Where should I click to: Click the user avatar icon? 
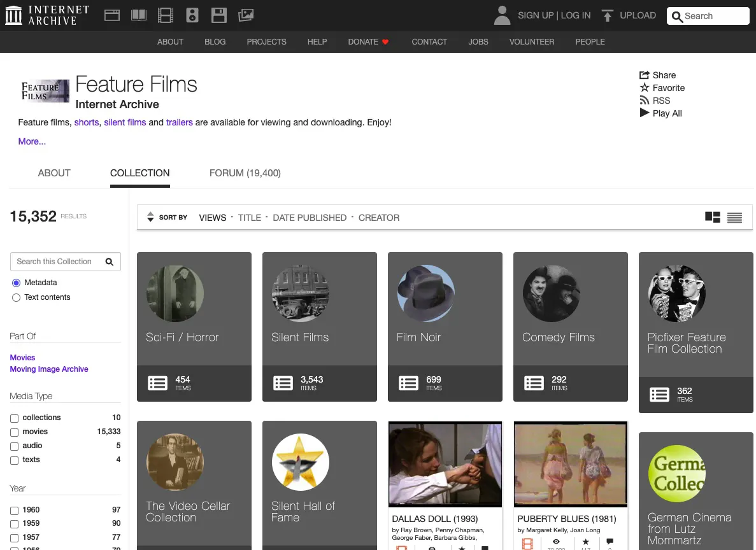[502, 15]
